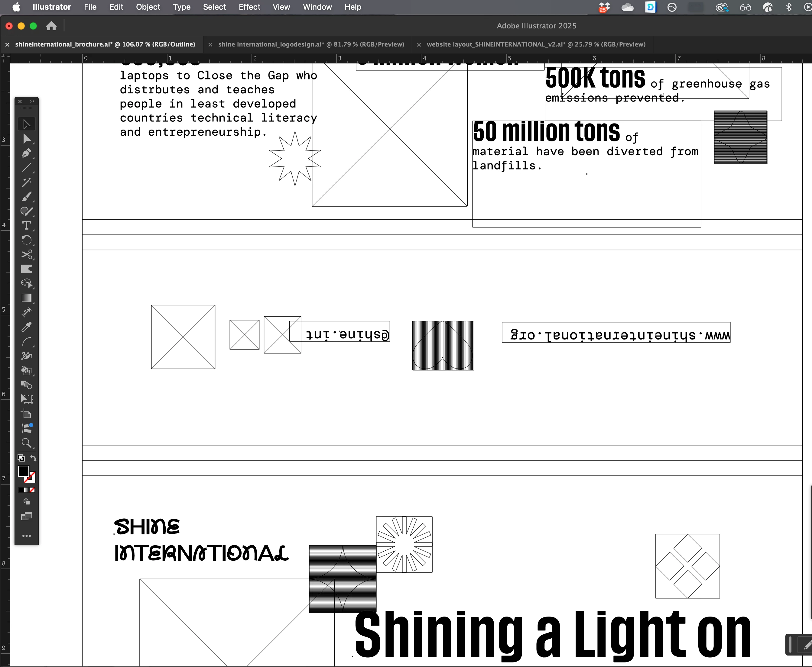Image resolution: width=812 pixels, height=667 pixels.
Task: Activate the Zoom tool
Action: tap(26, 443)
